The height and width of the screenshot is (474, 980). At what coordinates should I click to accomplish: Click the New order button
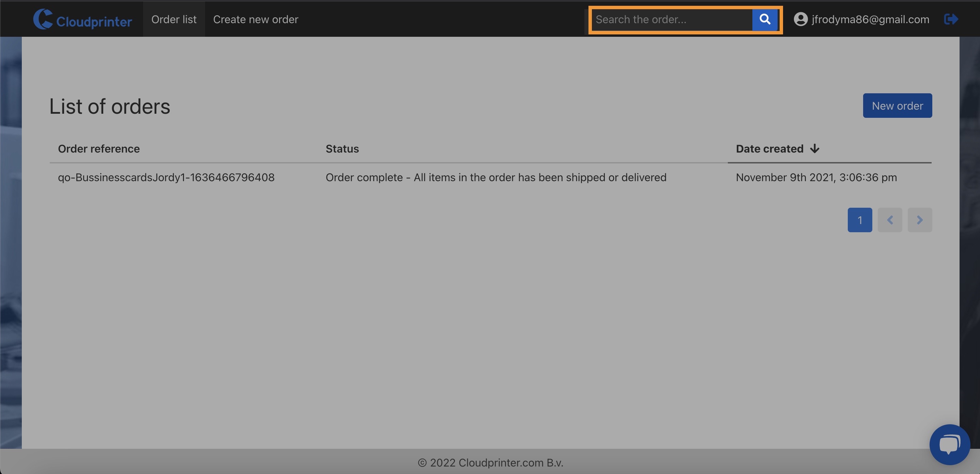[x=897, y=106]
